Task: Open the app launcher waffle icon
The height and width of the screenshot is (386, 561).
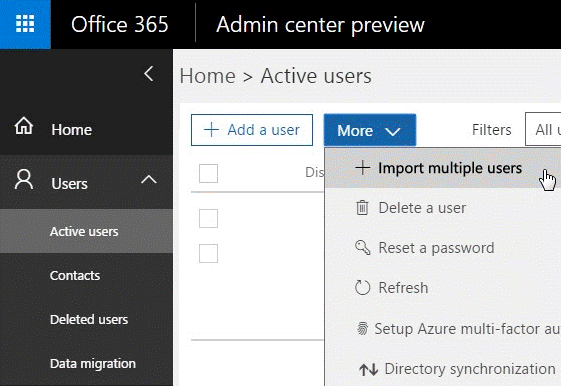Action: [x=25, y=24]
